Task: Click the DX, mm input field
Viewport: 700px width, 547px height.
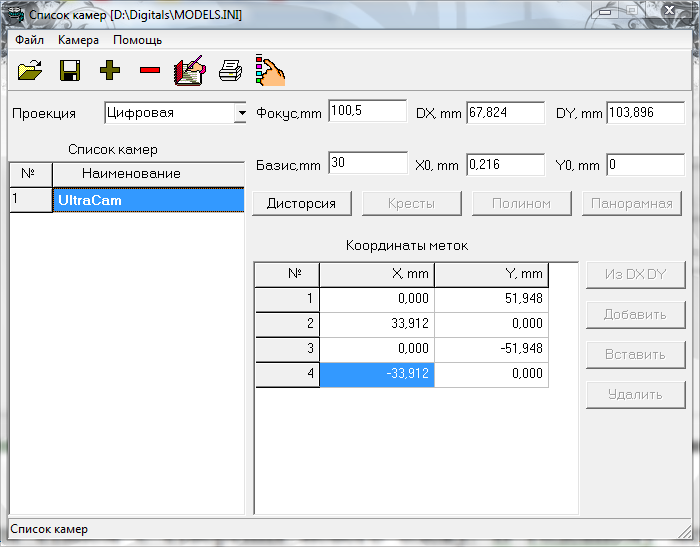Action: coord(505,113)
